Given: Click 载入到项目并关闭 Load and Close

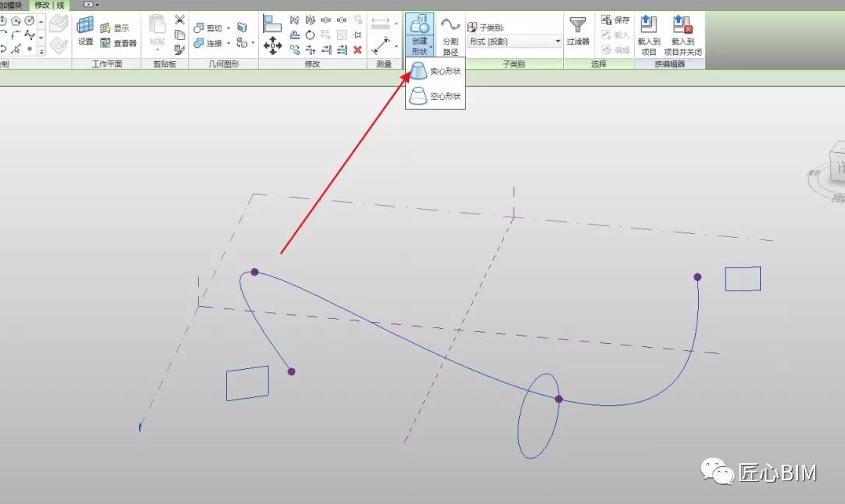Looking at the screenshot, I should (682, 35).
